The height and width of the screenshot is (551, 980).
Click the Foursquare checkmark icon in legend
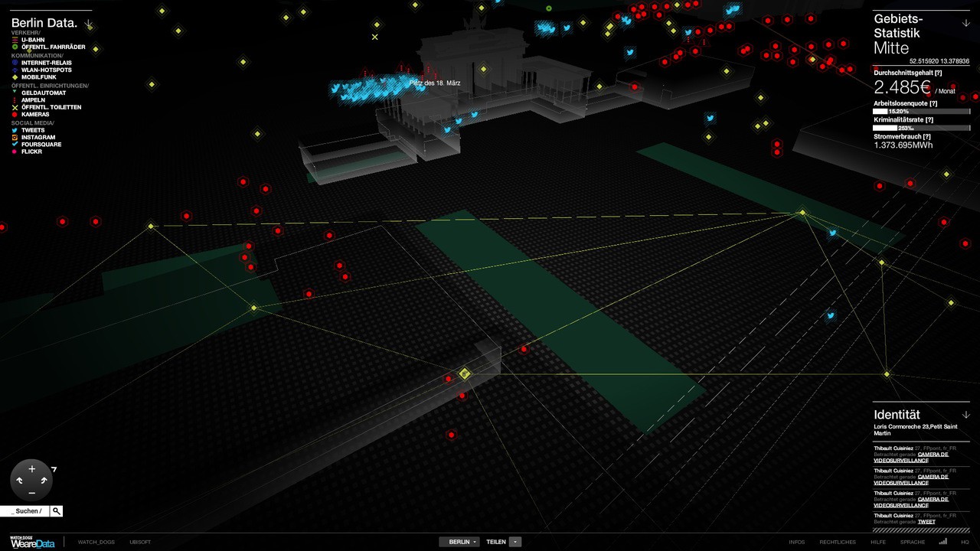pos(15,145)
